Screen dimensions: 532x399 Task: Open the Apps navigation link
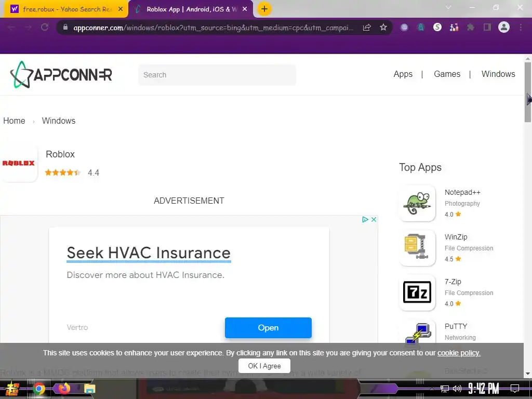[x=403, y=74]
